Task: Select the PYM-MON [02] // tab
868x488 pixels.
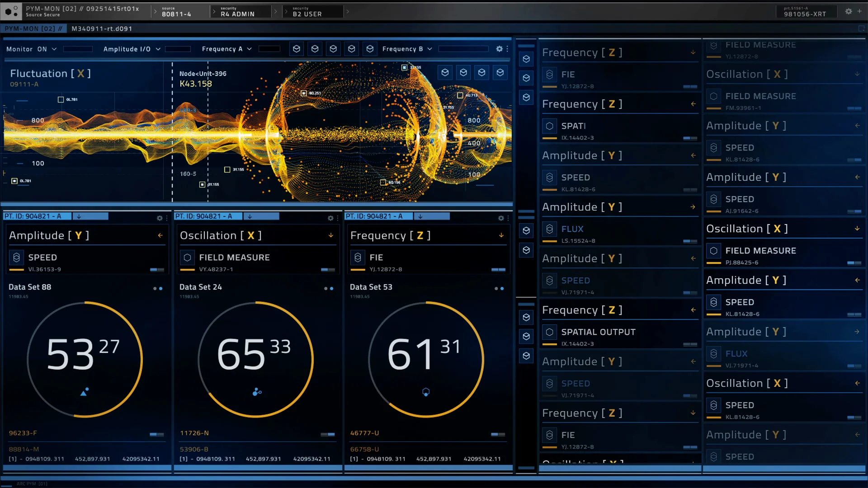Action: tap(33, 28)
